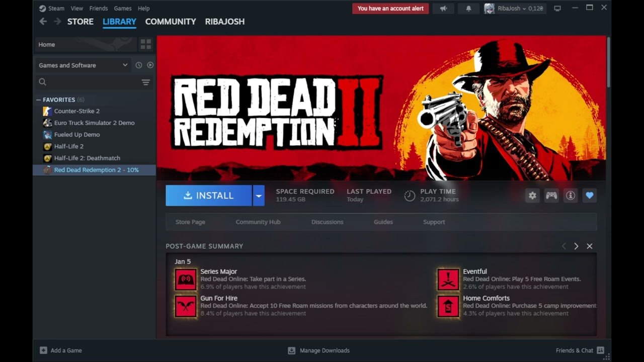644x362 pixels.
Task: Switch to the Store tab
Action: click(80, 22)
